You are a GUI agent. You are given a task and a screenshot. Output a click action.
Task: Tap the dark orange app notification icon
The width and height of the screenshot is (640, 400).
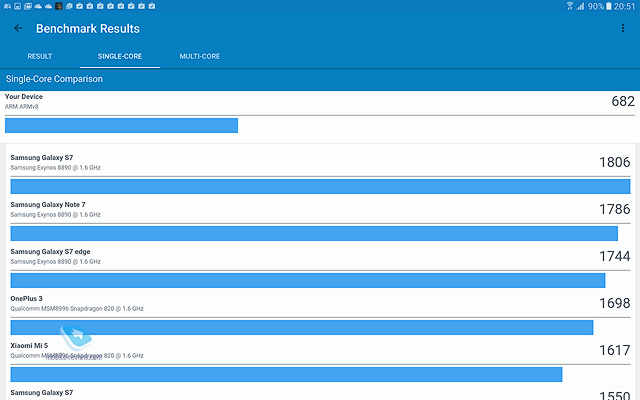click(59, 6)
